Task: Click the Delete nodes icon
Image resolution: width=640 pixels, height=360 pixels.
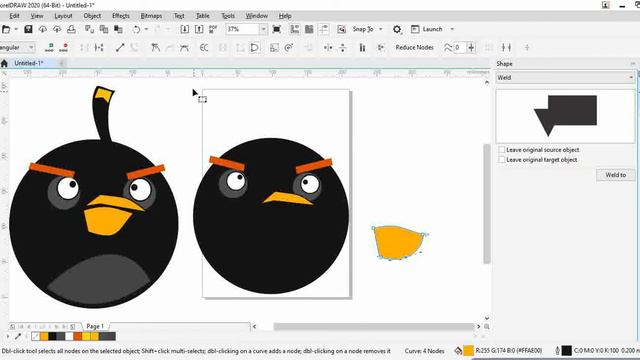Action: (x=63, y=48)
